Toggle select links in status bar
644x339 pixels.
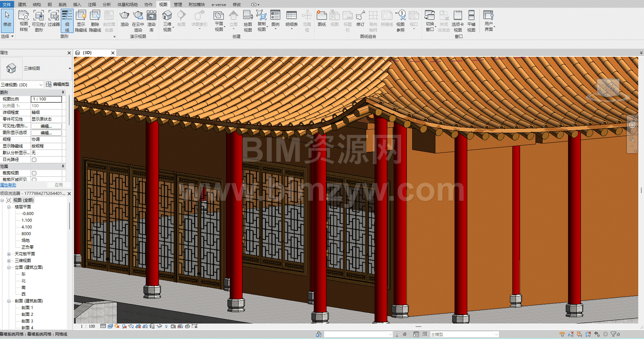562,334
